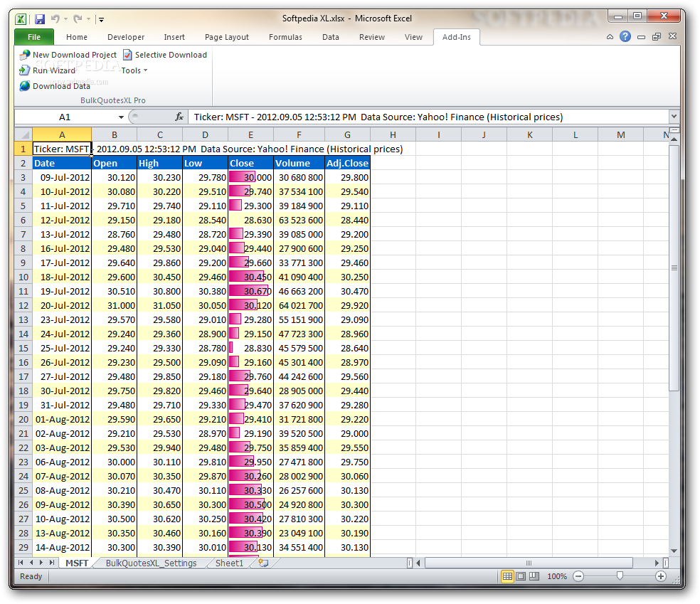The image size is (700, 604).
Task: Click the zoom out minus button
Action: click(x=578, y=576)
